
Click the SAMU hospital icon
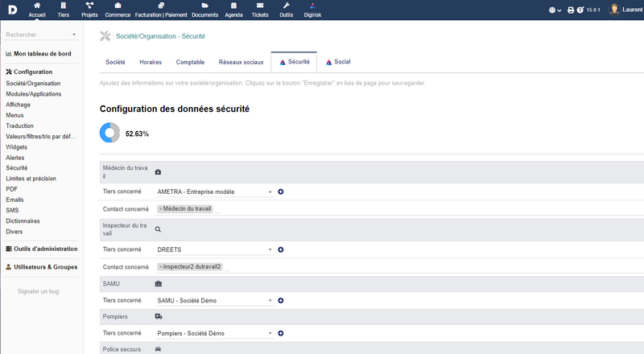159,284
